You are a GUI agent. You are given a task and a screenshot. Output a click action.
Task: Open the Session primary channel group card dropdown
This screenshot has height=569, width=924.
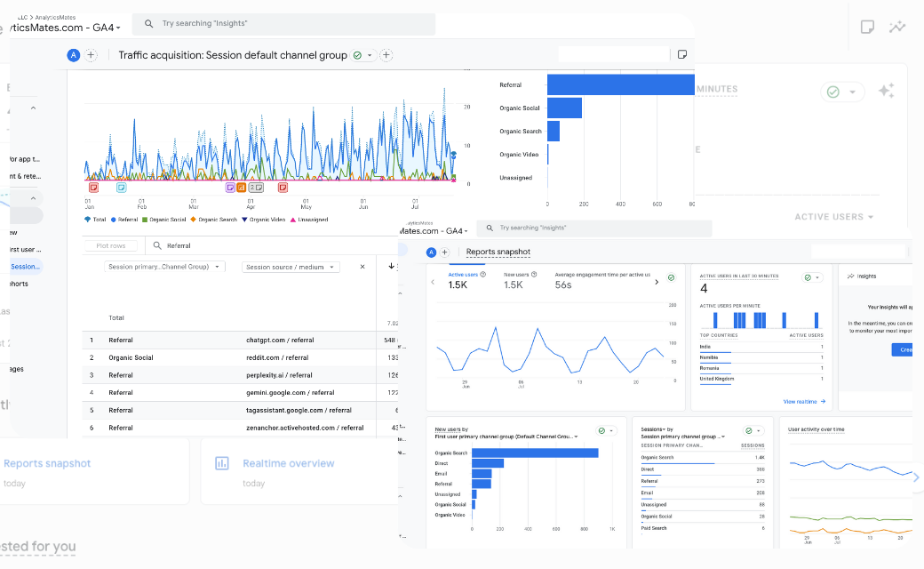pyautogui.click(x=682, y=437)
